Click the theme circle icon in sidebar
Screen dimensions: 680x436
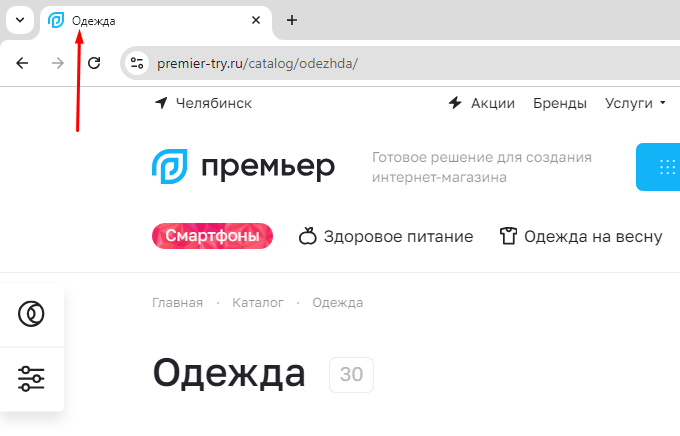coord(31,314)
